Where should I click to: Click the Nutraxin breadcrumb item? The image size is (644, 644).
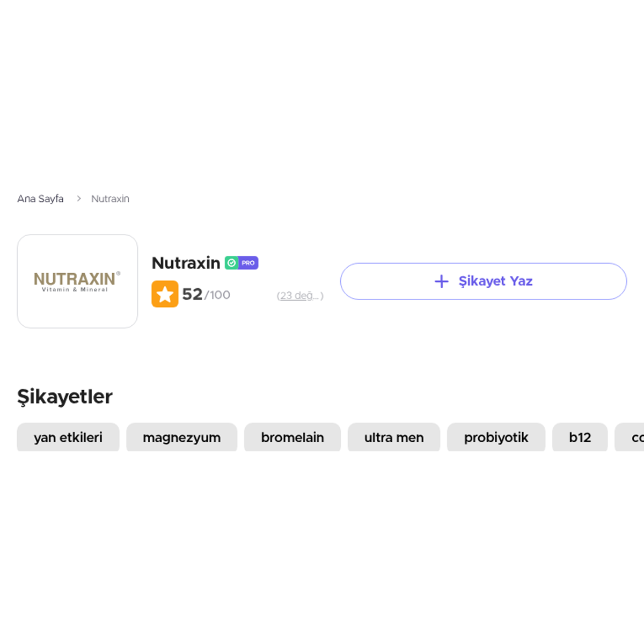coord(110,199)
